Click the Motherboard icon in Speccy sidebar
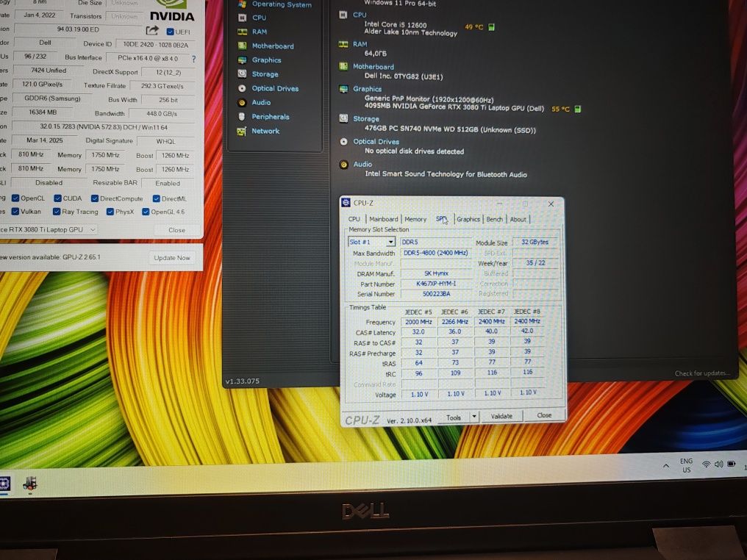This screenshot has width=747, height=560. (242, 46)
